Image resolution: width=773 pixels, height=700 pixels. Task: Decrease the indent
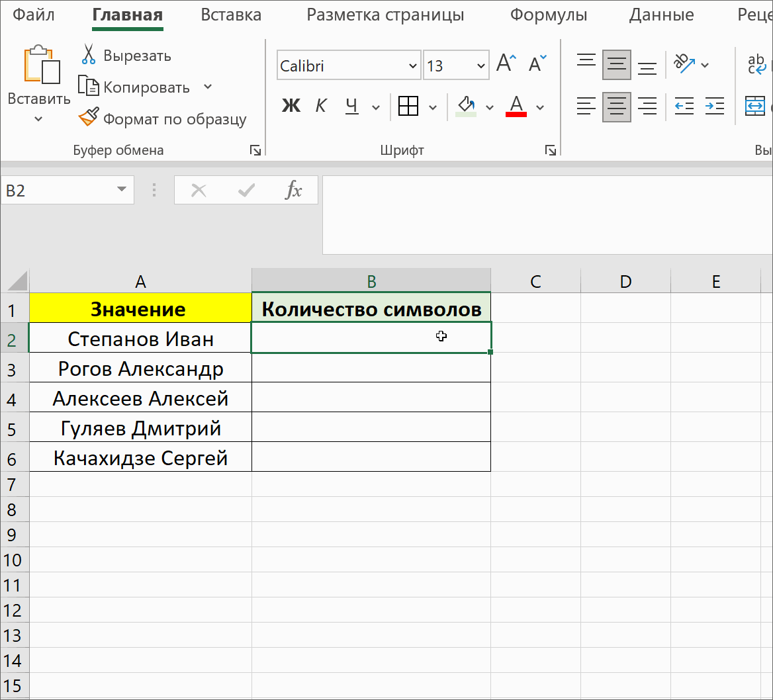tap(684, 107)
